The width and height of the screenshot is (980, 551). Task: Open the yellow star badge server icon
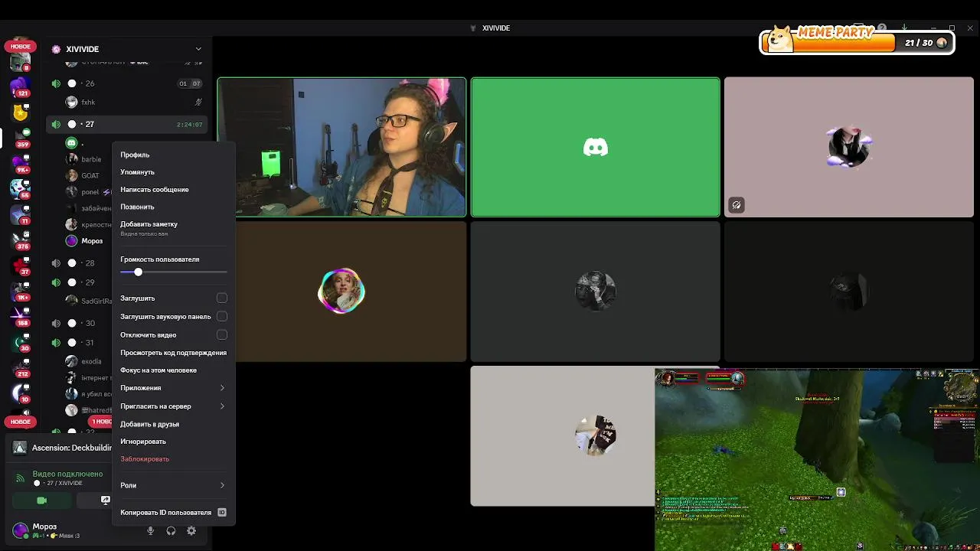[x=20, y=112]
